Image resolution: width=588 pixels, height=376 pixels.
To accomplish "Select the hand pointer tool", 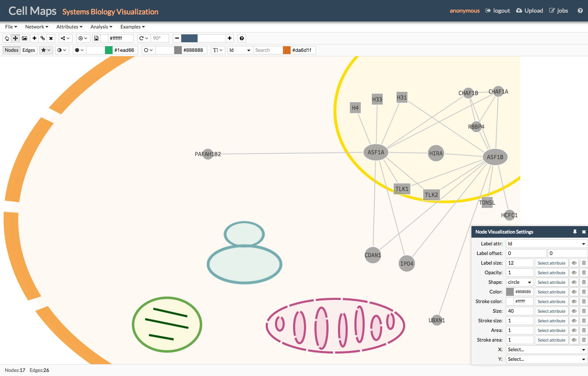I will pos(7,38).
